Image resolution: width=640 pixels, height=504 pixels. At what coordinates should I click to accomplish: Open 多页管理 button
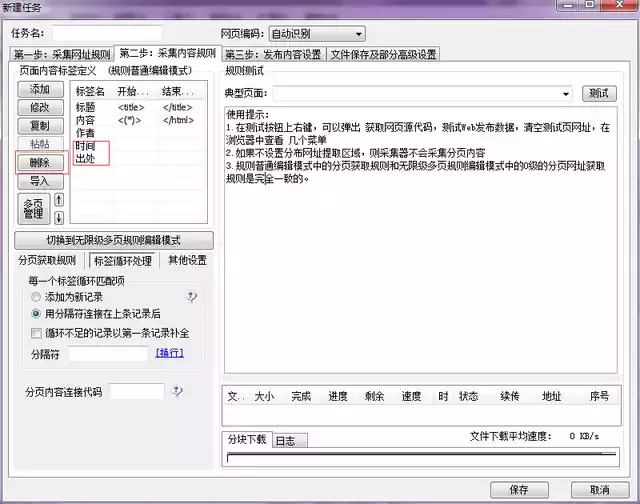(34, 209)
